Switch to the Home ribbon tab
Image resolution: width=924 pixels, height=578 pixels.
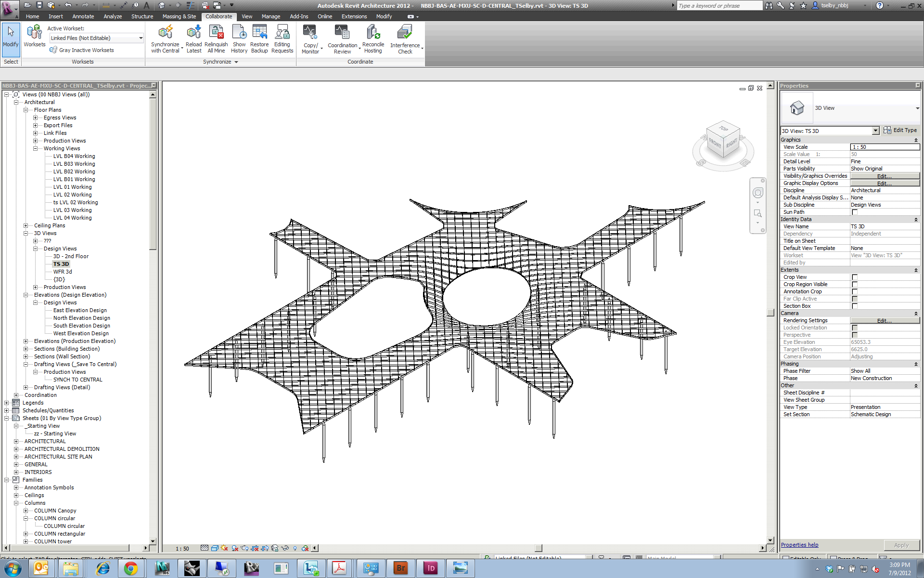pos(33,16)
